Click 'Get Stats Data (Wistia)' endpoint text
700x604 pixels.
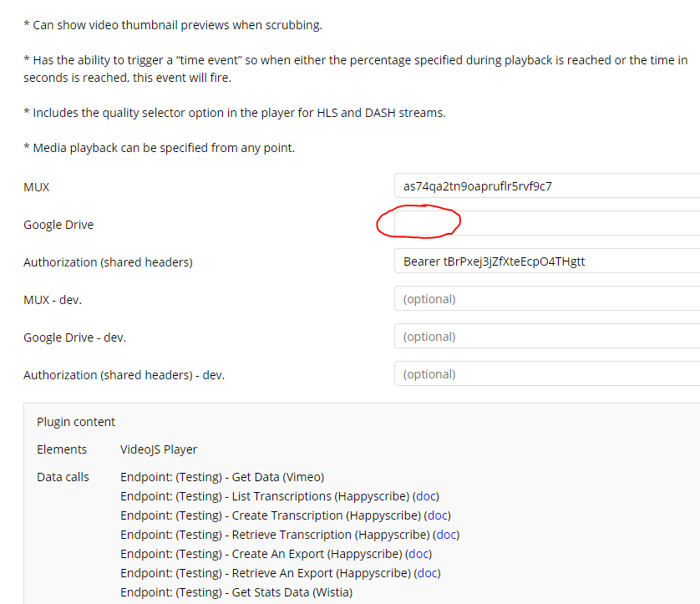tap(292, 592)
